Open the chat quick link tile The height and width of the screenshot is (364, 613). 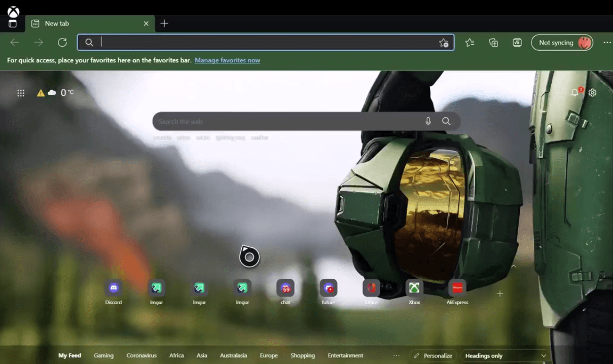pos(285,289)
